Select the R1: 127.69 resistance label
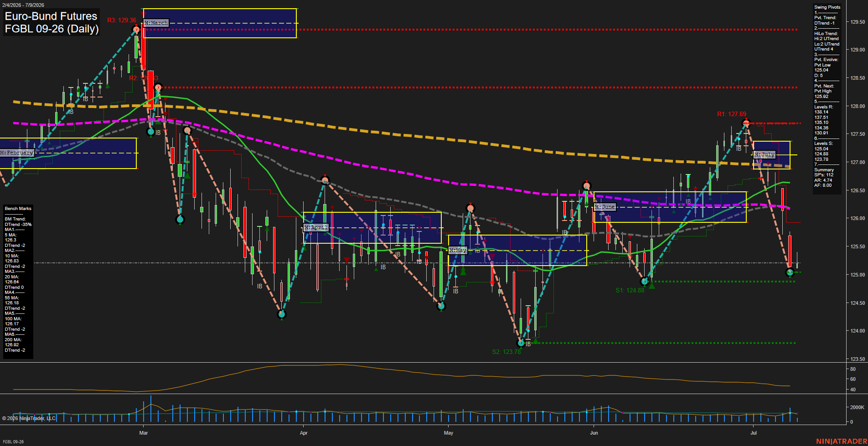The width and height of the screenshot is (868, 446). coord(732,114)
